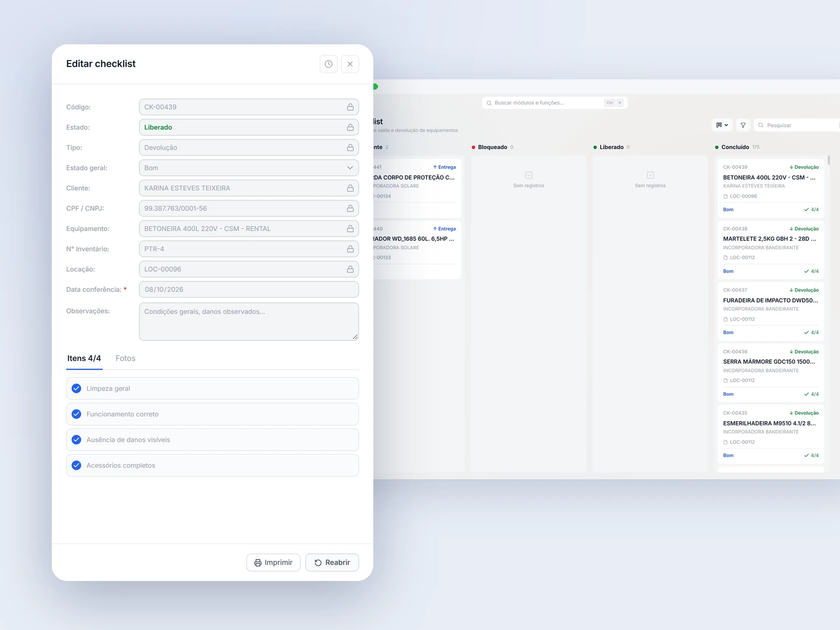
Task: Close the Editar checklist dialog
Action: pyautogui.click(x=350, y=64)
